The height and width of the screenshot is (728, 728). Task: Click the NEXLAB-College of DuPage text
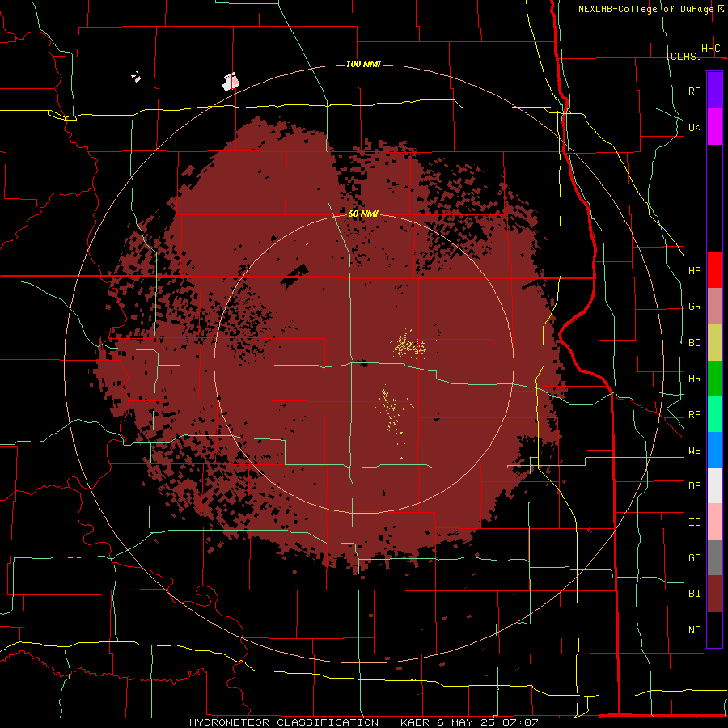(645, 9)
